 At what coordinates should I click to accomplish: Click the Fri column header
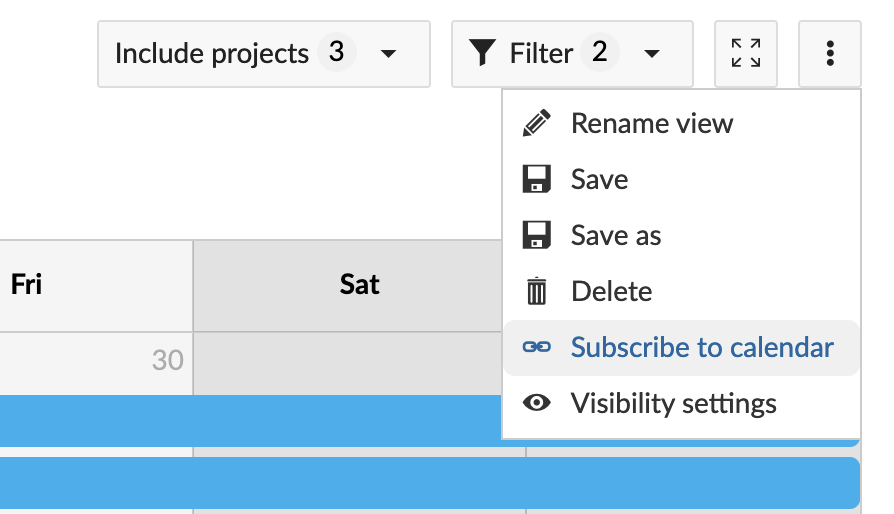[x=27, y=285]
